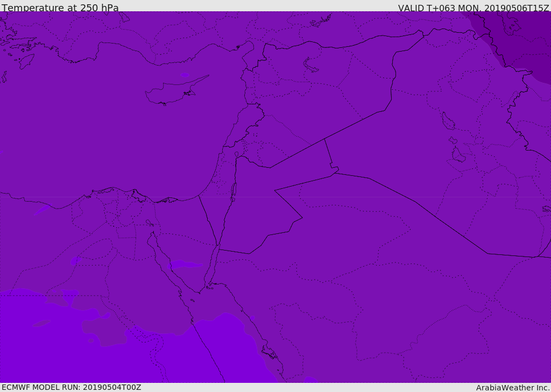
Task: Click the Dead Sea outline on map
Action: point(234,192)
